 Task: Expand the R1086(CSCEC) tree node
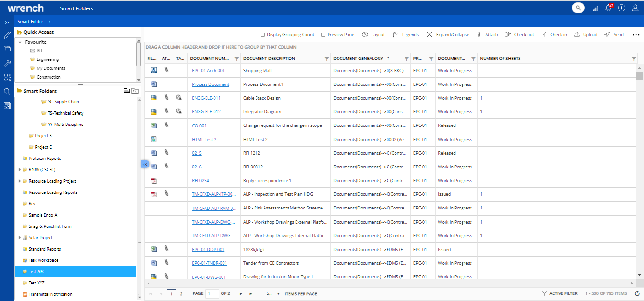[20, 169]
